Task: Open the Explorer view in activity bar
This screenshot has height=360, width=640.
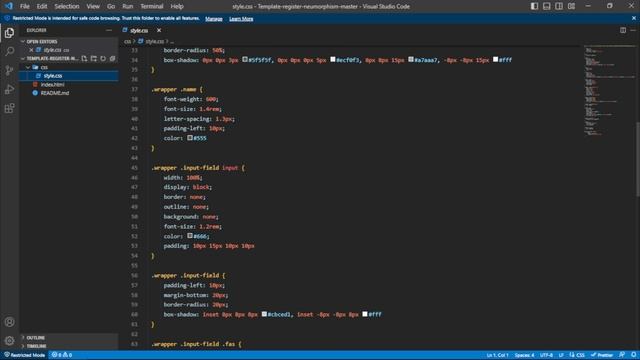Action: (x=9, y=33)
